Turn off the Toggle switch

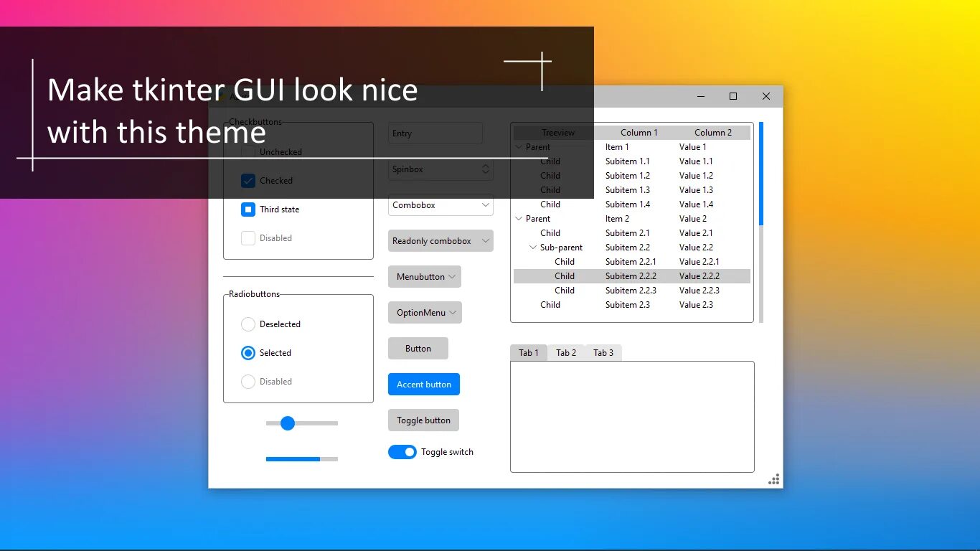402,452
